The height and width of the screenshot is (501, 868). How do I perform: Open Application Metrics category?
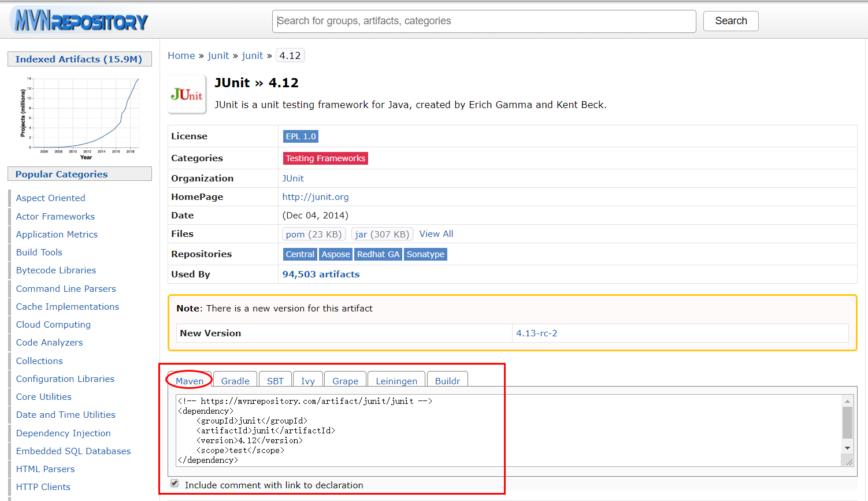[57, 235]
